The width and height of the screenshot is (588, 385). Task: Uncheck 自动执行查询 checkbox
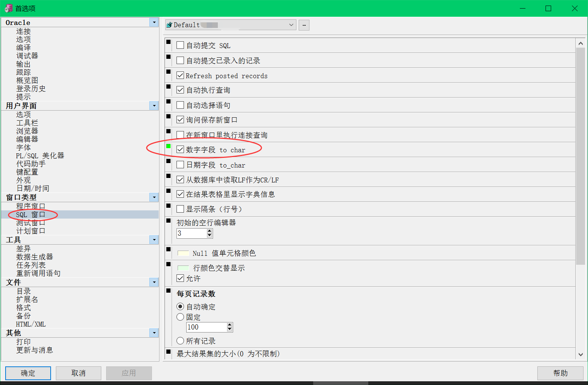[x=180, y=90]
